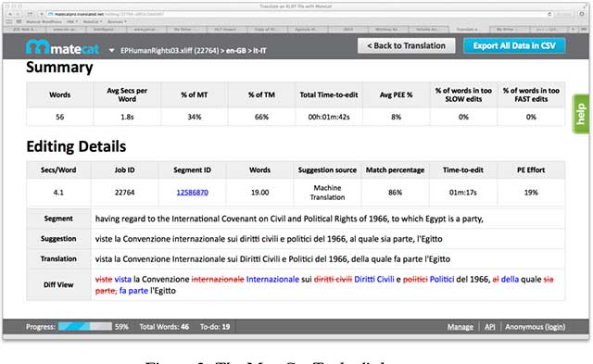Go back to translation
Image resolution: width=593 pixels, height=364 pixels.
coord(406,45)
